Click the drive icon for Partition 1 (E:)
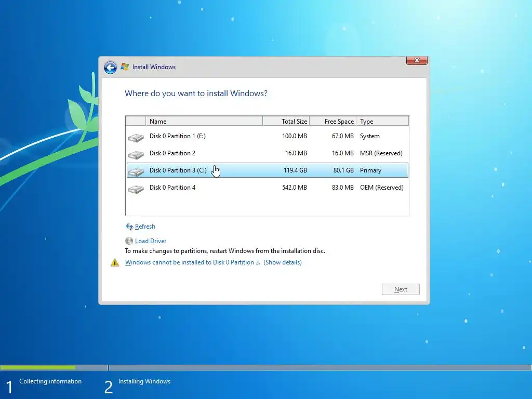Viewport: 532px width, 399px height. pyautogui.click(x=136, y=137)
